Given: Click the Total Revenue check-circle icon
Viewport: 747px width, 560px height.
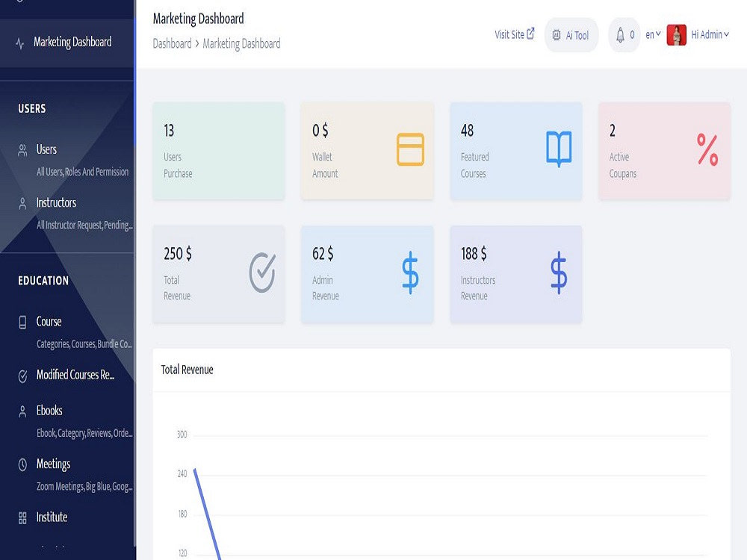Looking at the screenshot, I should 262,273.
